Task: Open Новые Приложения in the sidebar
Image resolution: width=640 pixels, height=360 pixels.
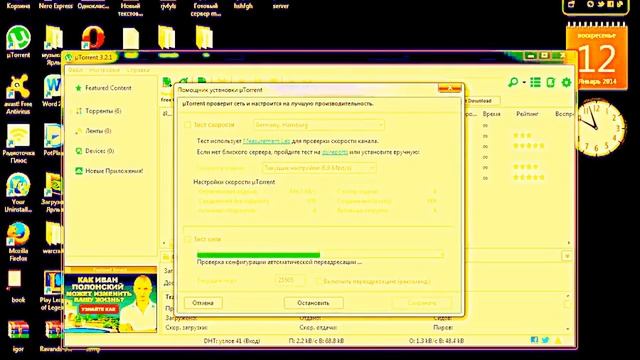Action: 114,171
